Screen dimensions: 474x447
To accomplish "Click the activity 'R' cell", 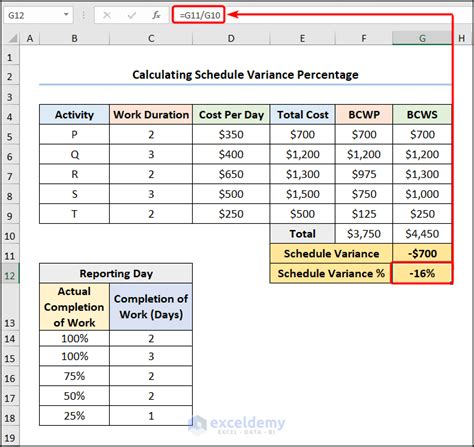I will [74, 174].
